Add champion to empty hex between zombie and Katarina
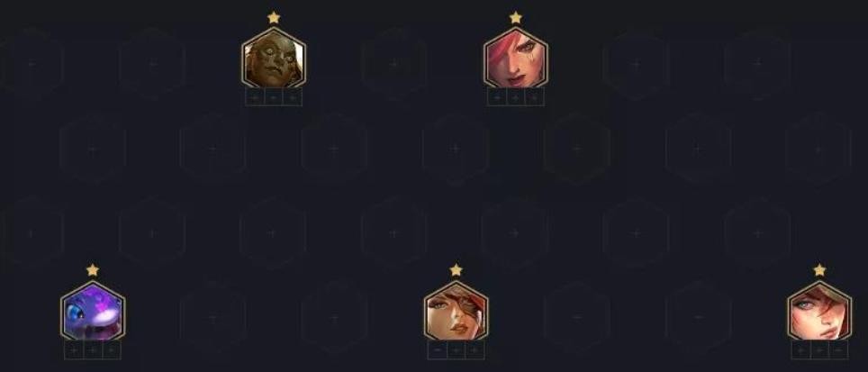 pos(394,64)
